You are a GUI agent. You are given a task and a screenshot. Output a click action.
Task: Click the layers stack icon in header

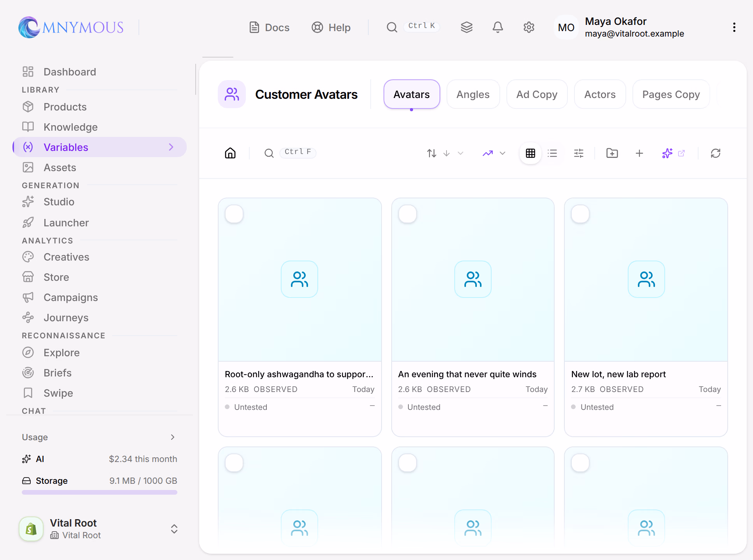[x=467, y=27]
